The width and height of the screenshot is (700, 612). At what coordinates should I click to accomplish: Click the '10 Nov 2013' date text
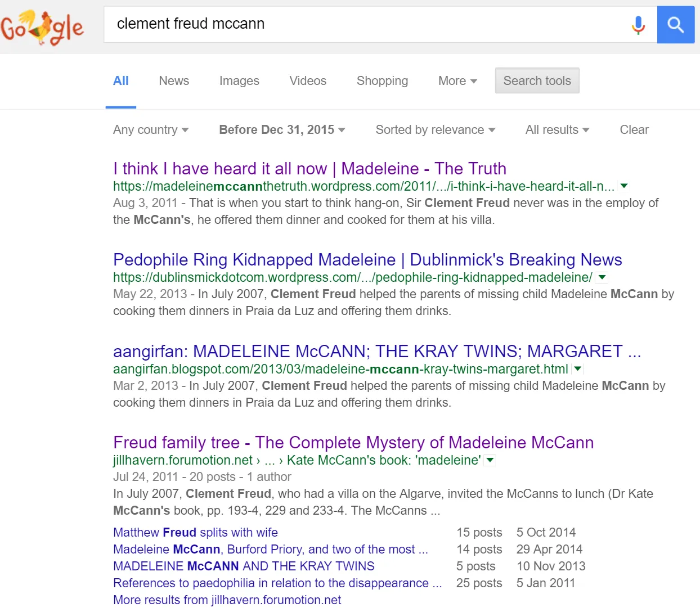coord(551,566)
